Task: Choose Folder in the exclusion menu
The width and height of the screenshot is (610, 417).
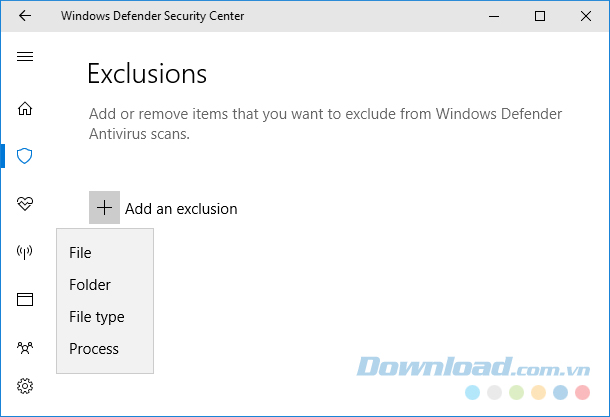Action: pyautogui.click(x=90, y=285)
